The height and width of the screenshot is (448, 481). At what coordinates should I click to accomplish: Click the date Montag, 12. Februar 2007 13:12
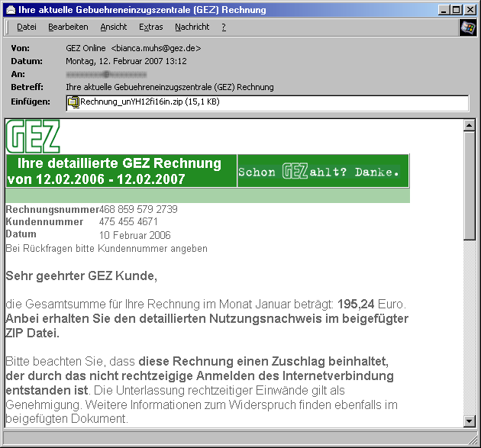click(126, 61)
